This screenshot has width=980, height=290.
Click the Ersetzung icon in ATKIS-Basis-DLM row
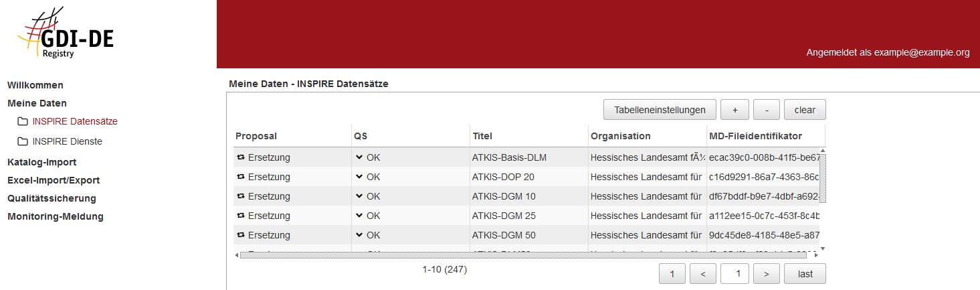tap(241, 158)
